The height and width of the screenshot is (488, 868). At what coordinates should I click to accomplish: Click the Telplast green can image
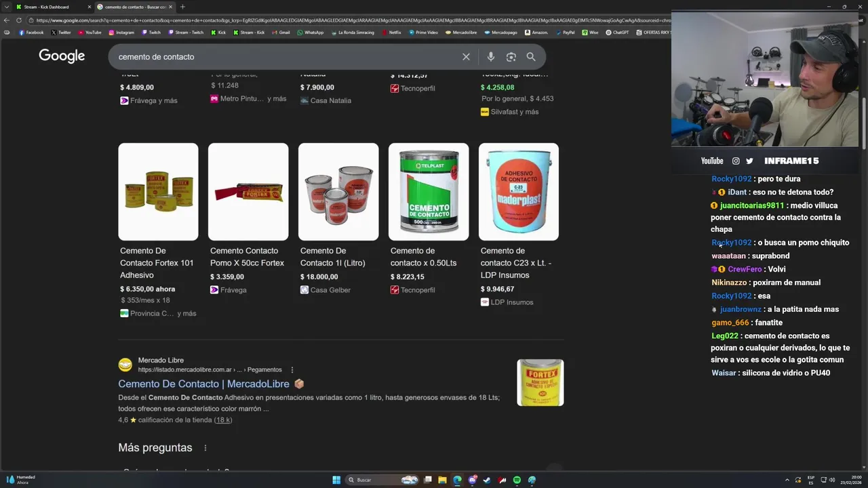click(429, 192)
